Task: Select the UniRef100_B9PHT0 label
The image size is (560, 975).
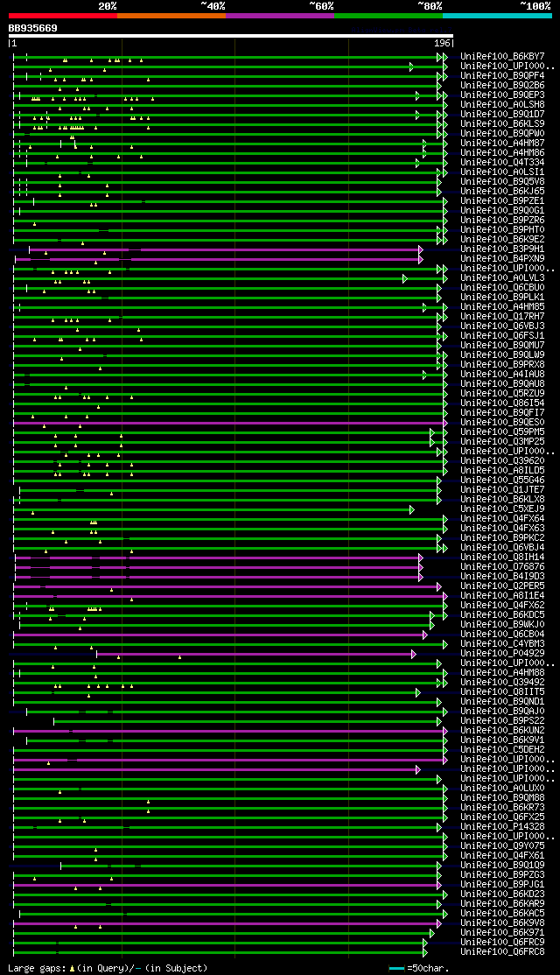Action: pos(503,229)
